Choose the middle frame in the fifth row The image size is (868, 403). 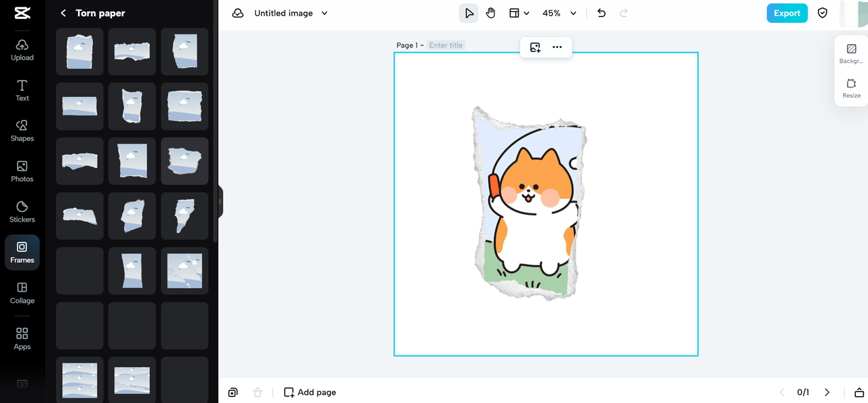point(132,271)
